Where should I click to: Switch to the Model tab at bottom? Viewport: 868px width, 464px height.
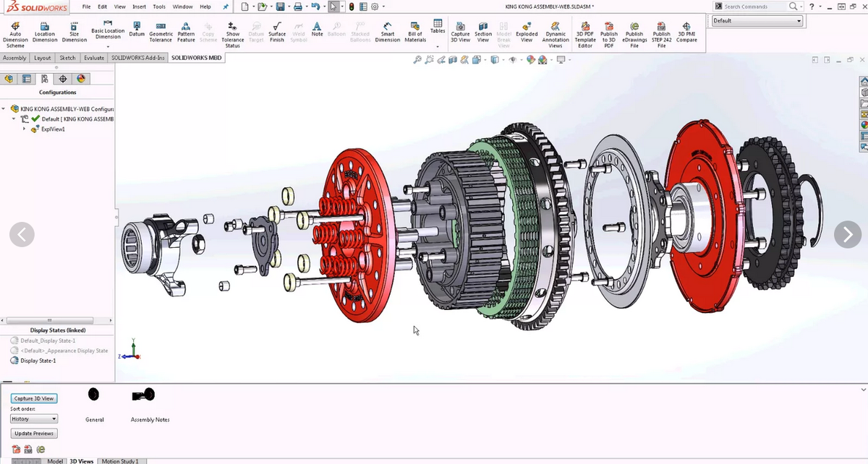click(55, 460)
